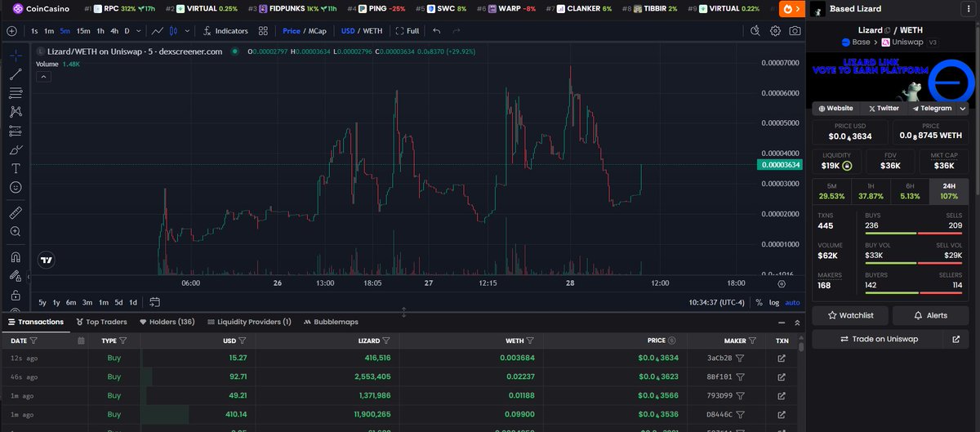Filter by maker 3aCb2B
The image size is (980, 432).
tap(741, 358)
